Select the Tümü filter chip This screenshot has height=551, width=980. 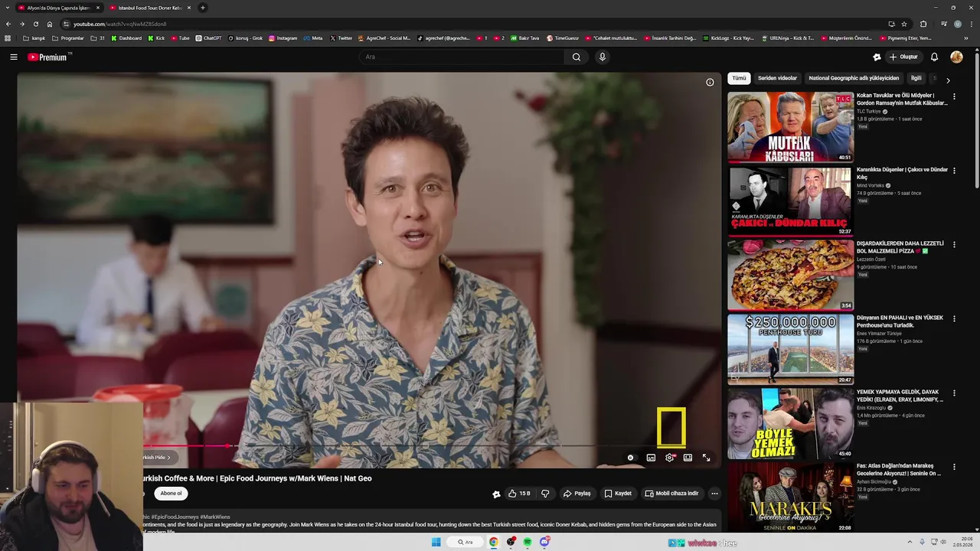(x=739, y=78)
